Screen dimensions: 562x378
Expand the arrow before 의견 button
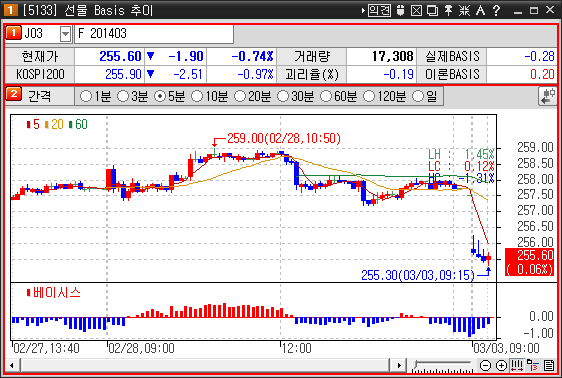click(363, 11)
